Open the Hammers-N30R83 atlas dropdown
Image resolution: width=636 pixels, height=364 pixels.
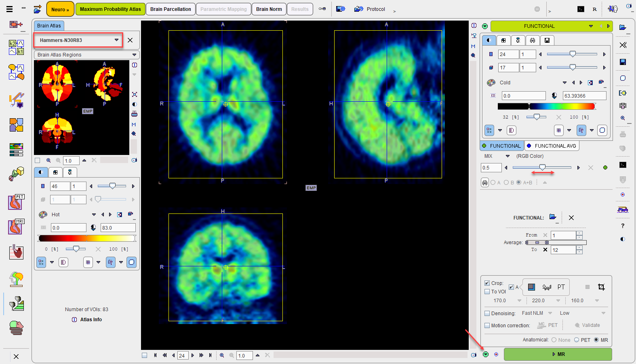[x=116, y=40]
